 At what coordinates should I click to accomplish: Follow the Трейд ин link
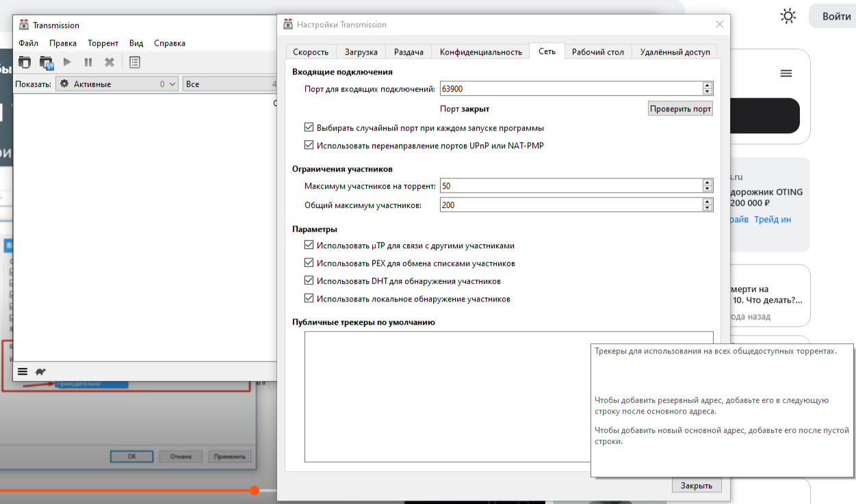(x=773, y=219)
